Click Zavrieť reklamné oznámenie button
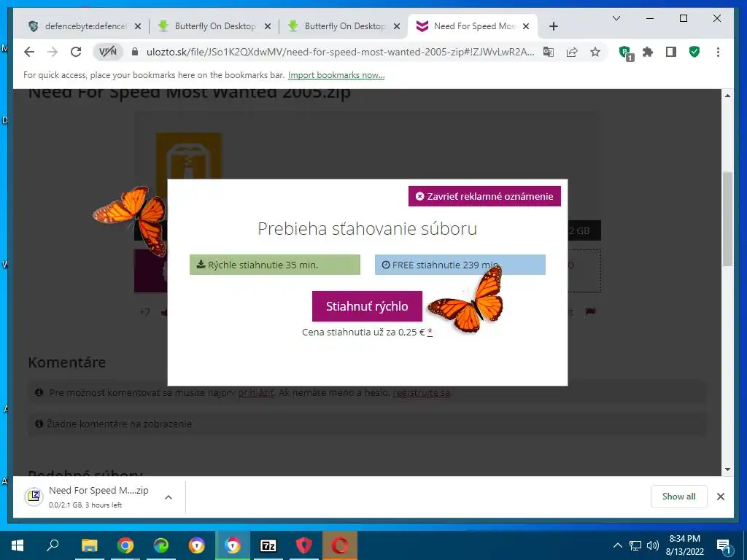This screenshot has height=560, width=747. 484,196
